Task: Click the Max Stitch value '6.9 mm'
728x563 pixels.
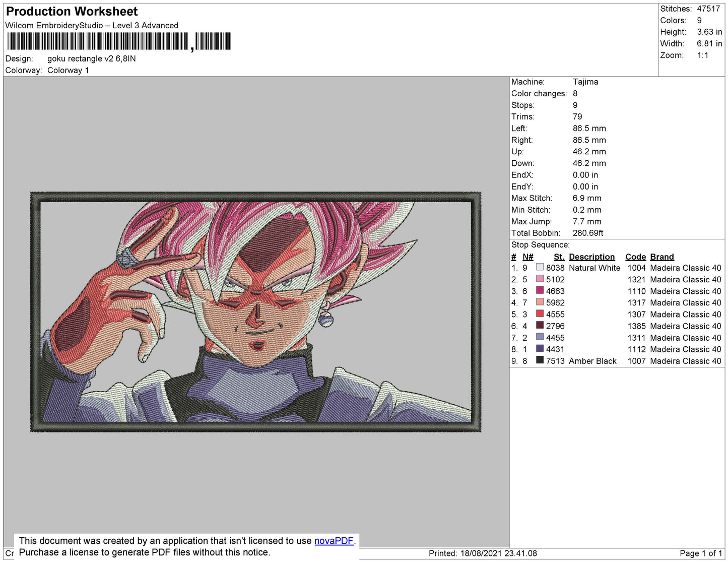Action: click(x=587, y=198)
